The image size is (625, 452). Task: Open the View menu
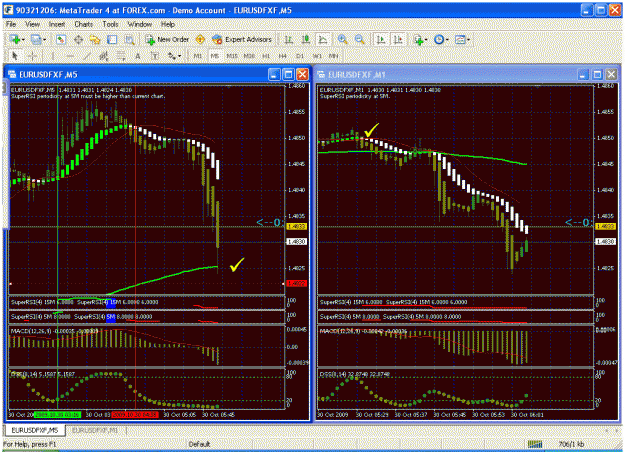click(32, 24)
